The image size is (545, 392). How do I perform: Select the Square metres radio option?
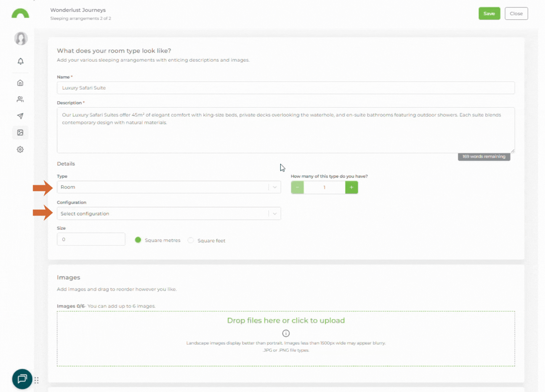point(138,240)
